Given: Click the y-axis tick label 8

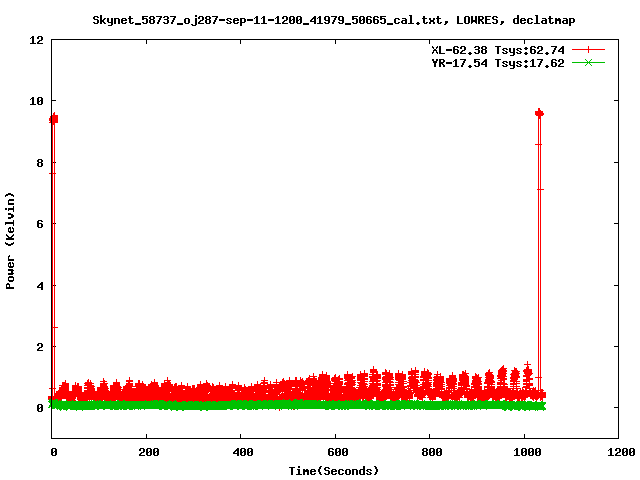Looking at the screenshot, I should [40, 163].
